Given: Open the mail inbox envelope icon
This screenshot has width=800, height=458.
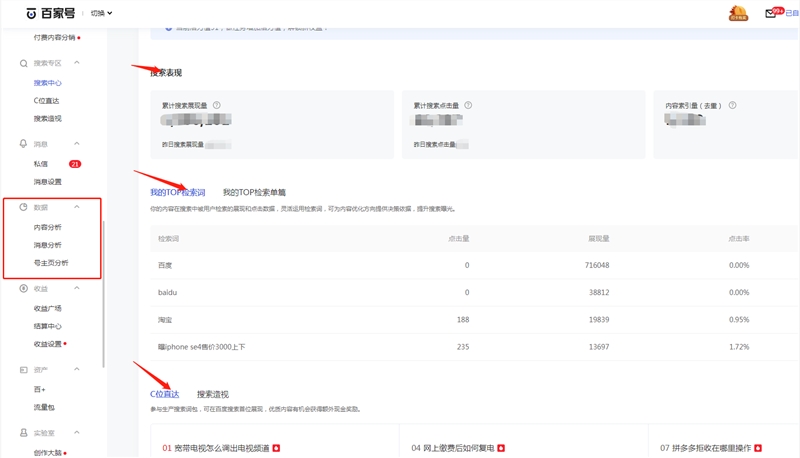Looking at the screenshot, I should point(770,13).
